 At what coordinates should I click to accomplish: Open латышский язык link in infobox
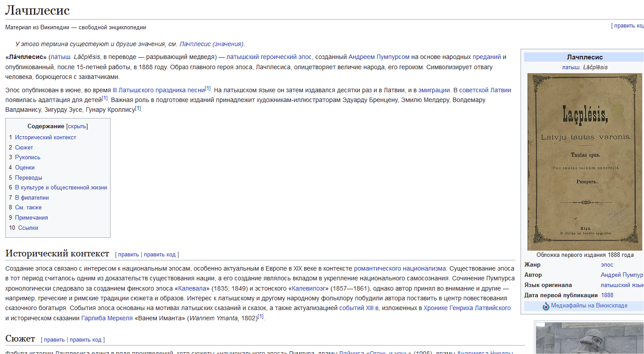tap(622, 285)
